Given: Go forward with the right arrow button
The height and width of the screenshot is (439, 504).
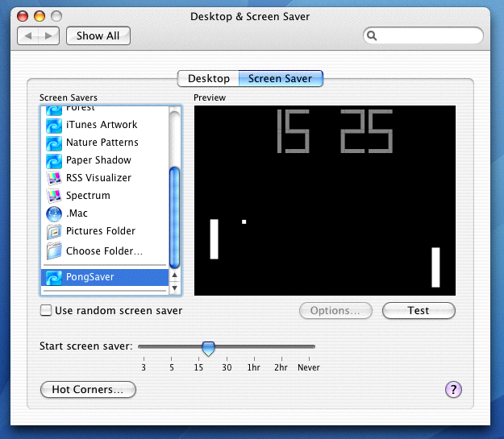Looking at the screenshot, I should click(x=49, y=35).
